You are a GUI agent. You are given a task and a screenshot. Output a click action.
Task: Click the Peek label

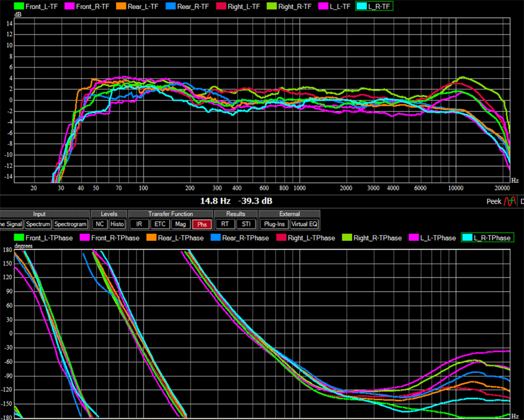coord(494,201)
